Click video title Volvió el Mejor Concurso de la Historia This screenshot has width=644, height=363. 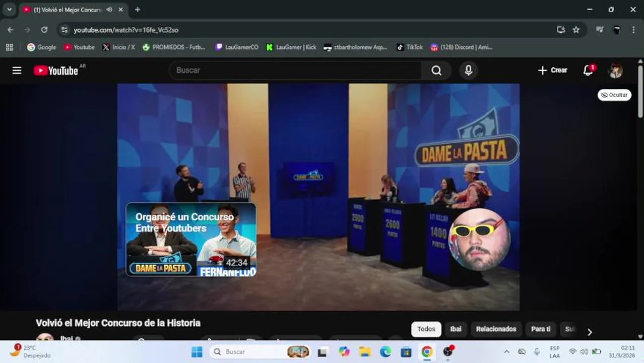click(118, 323)
